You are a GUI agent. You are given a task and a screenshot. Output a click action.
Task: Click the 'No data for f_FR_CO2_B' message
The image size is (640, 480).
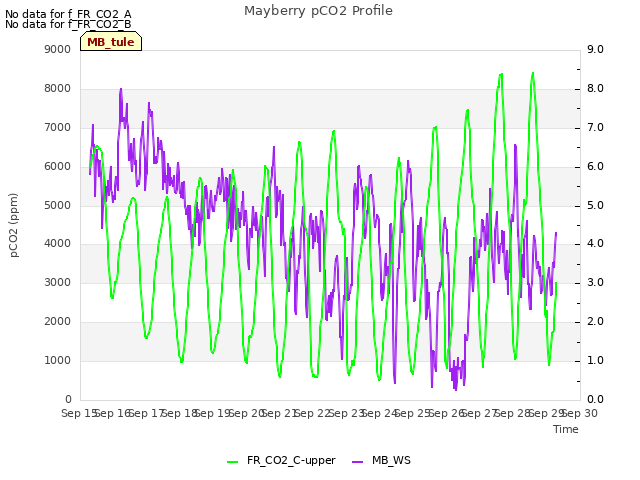click(x=68, y=24)
